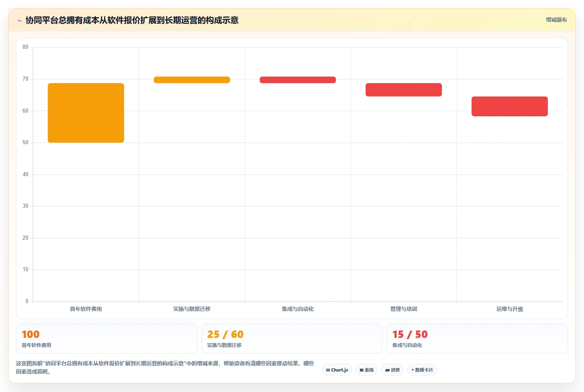This screenshot has height=392, width=584.
Task: Click the 集成与自动化 x-axis label
Action: pos(298,309)
